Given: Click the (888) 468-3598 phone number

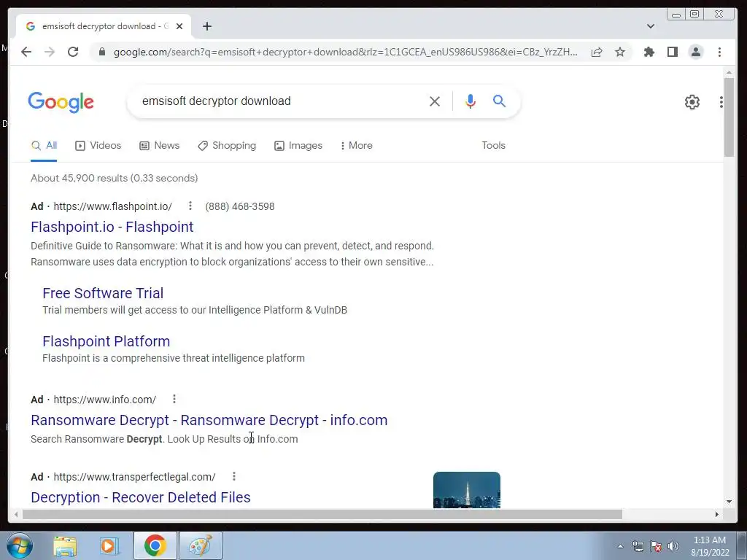Looking at the screenshot, I should pyautogui.click(x=239, y=206).
